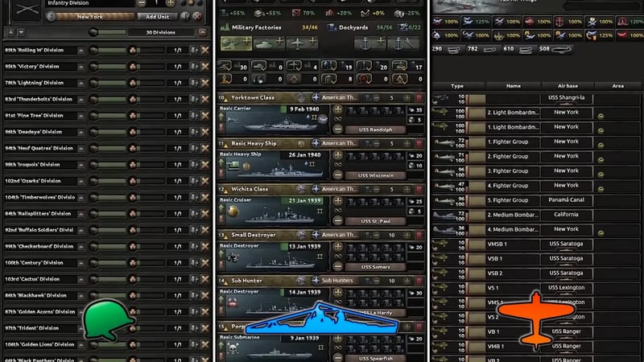Screen dimensions: 644x362
Task: Click the USS Wisconsin ship name button
Action: coord(375,175)
